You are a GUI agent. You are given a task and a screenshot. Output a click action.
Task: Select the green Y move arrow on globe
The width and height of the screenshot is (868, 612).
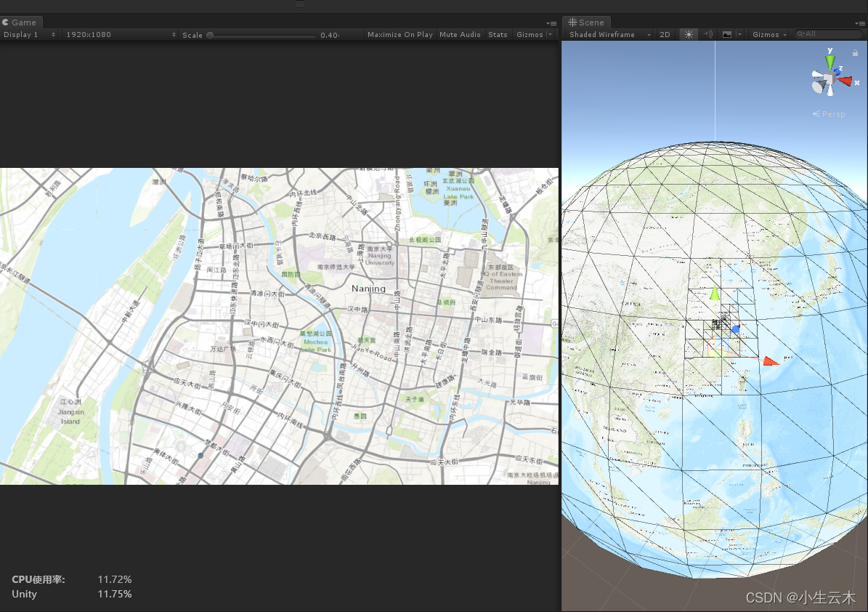tap(715, 293)
